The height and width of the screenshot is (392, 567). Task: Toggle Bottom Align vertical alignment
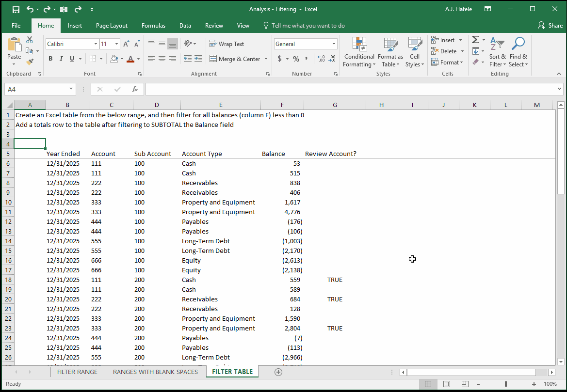[x=173, y=44]
